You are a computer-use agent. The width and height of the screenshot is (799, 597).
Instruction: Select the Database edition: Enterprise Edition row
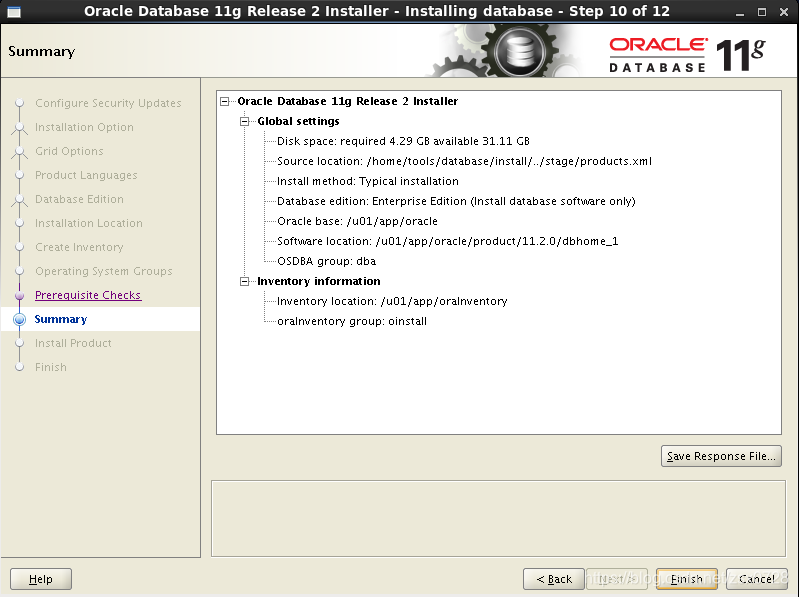(456, 201)
